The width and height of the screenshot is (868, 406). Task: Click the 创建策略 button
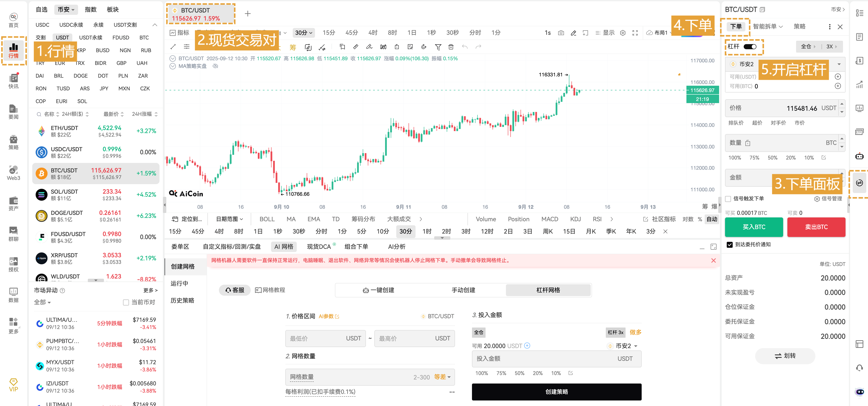click(556, 392)
